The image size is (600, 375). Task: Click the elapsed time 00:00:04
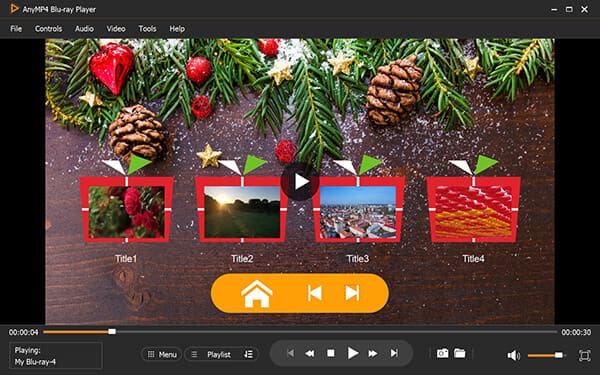24,332
